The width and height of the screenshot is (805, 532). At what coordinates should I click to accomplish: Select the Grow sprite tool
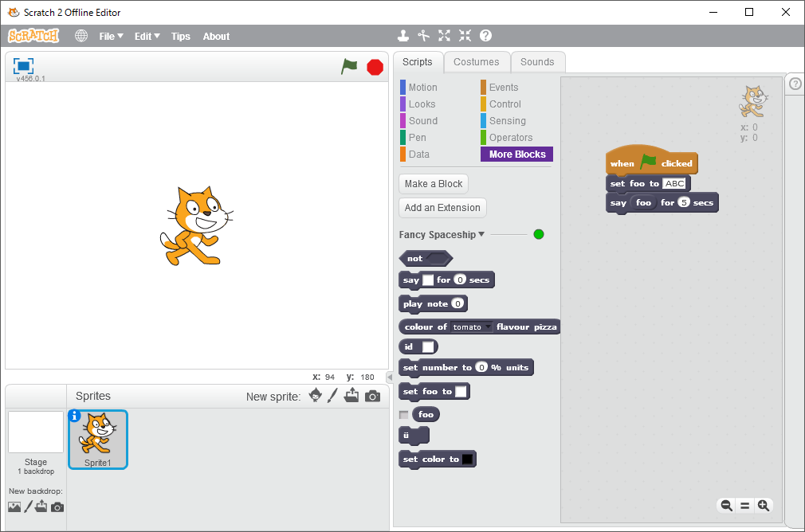[x=444, y=36]
